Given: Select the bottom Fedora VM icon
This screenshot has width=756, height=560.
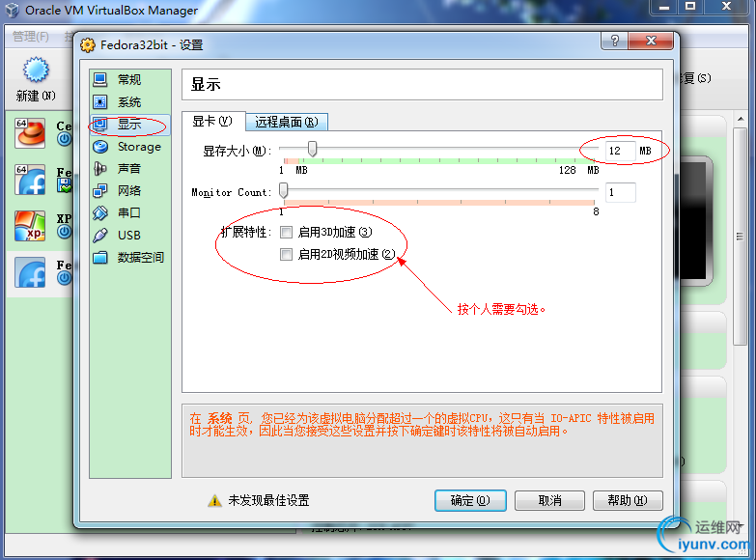Looking at the screenshot, I should [30, 272].
